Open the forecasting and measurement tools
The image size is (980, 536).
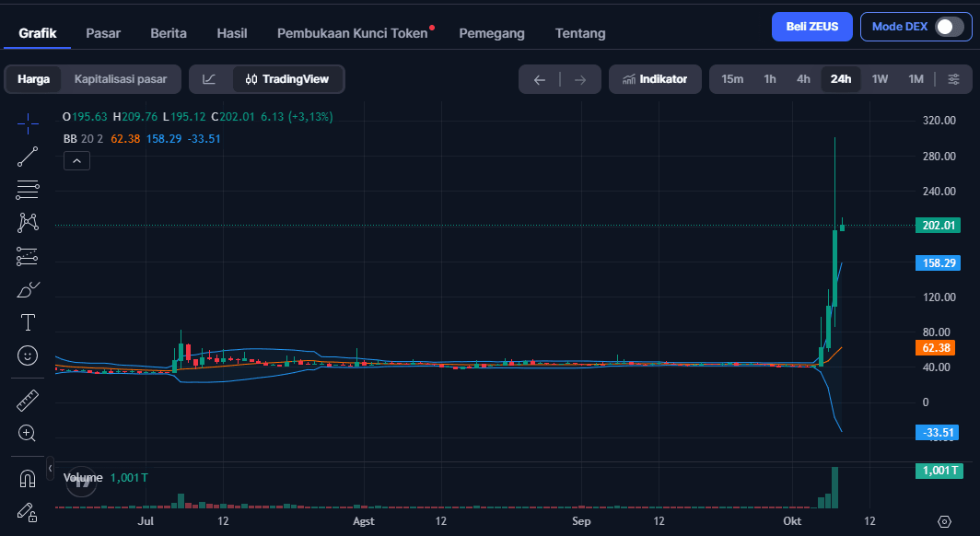tap(28, 256)
